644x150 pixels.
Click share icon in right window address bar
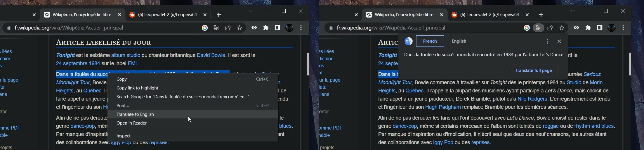[550, 28]
